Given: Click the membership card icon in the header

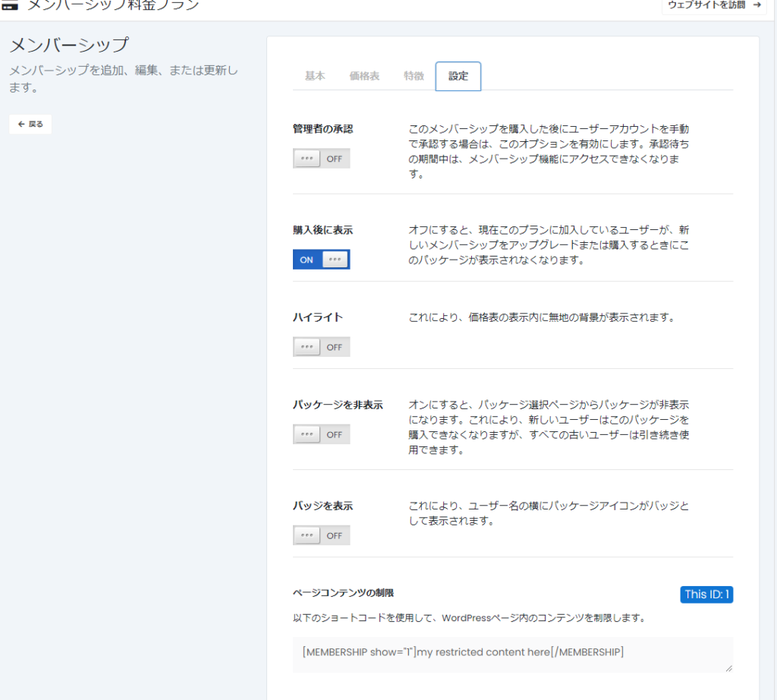Looking at the screenshot, I should pos(11,5).
